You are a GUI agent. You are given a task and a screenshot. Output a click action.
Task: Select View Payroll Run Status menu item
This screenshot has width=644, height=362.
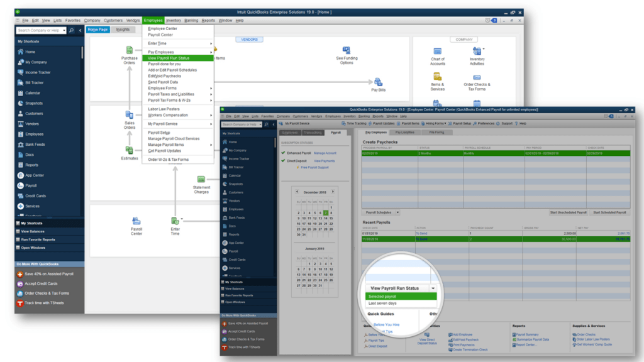(x=178, y=58)
